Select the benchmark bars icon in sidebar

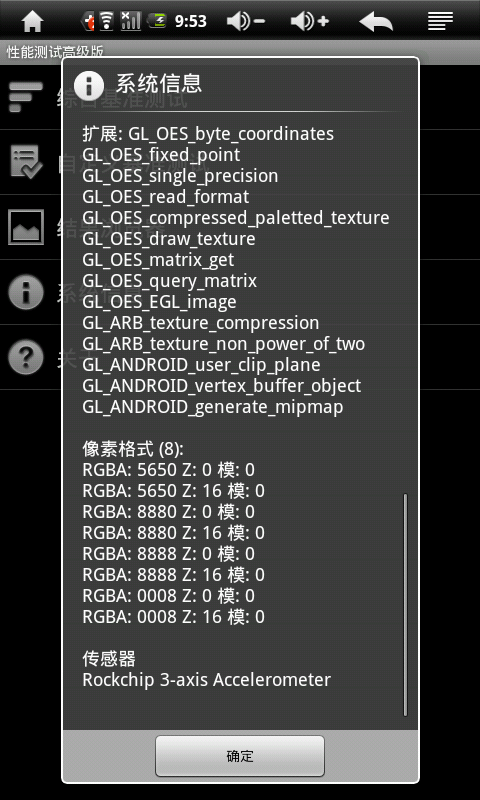click(x=26, y=97)
